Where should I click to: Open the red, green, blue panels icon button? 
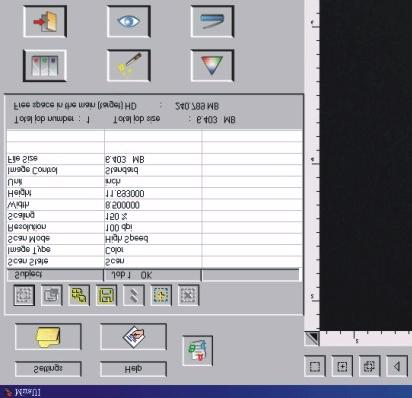click(45, 65)
